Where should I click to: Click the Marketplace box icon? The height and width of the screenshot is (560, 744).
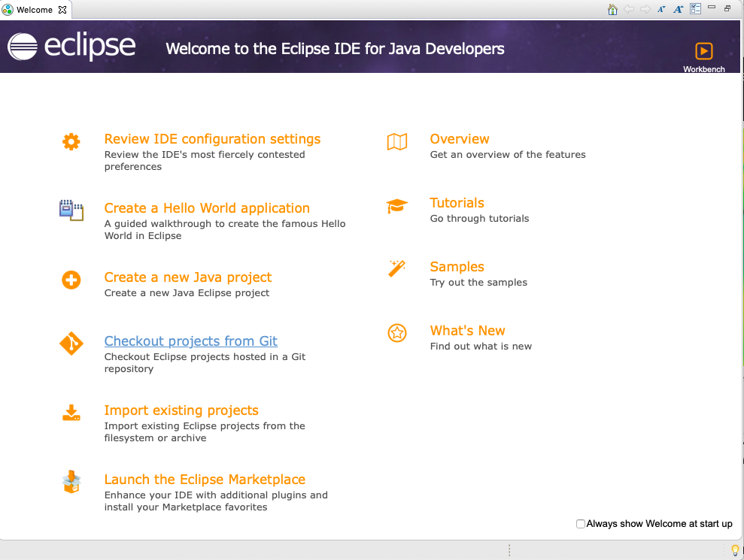(71, 482)
